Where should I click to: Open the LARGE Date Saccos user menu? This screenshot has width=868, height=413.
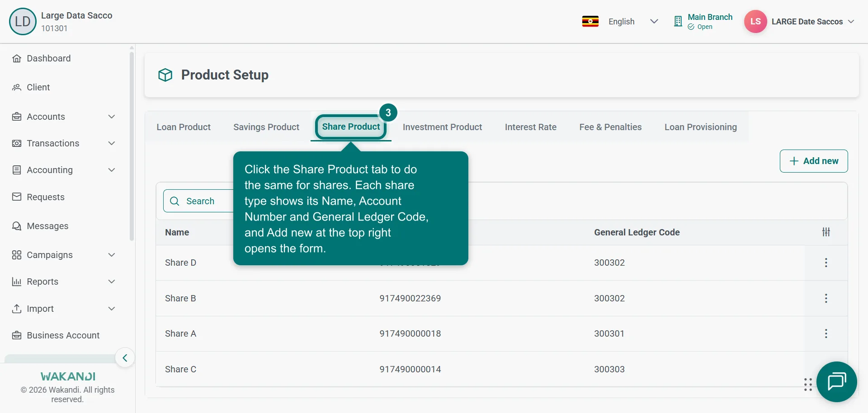pos(812,21)
